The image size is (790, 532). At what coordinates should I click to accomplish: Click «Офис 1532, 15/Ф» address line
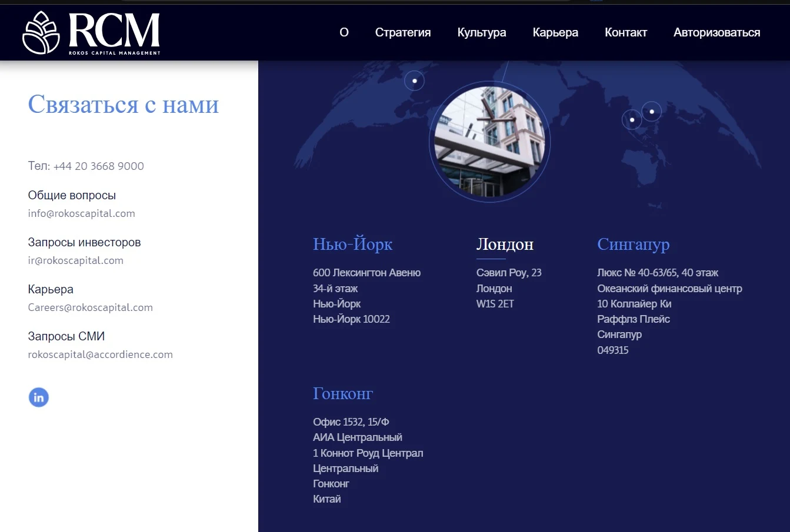tap(351, 422)
